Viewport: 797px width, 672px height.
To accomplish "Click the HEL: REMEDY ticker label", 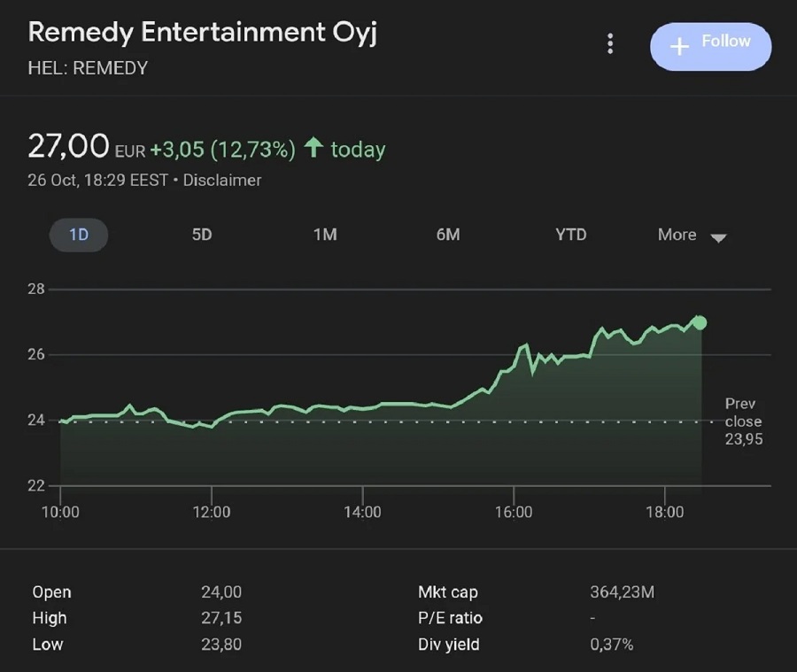I will click(x=88, y=68).
